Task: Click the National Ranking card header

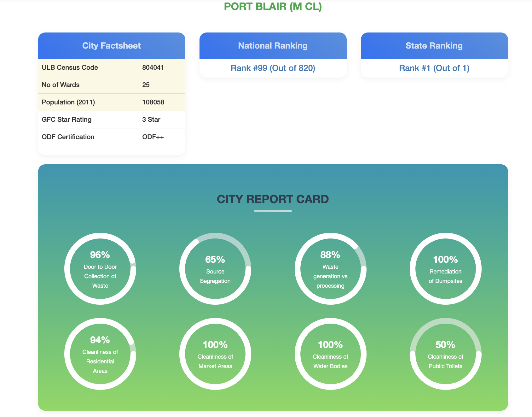Action: [x=273, y=46]
